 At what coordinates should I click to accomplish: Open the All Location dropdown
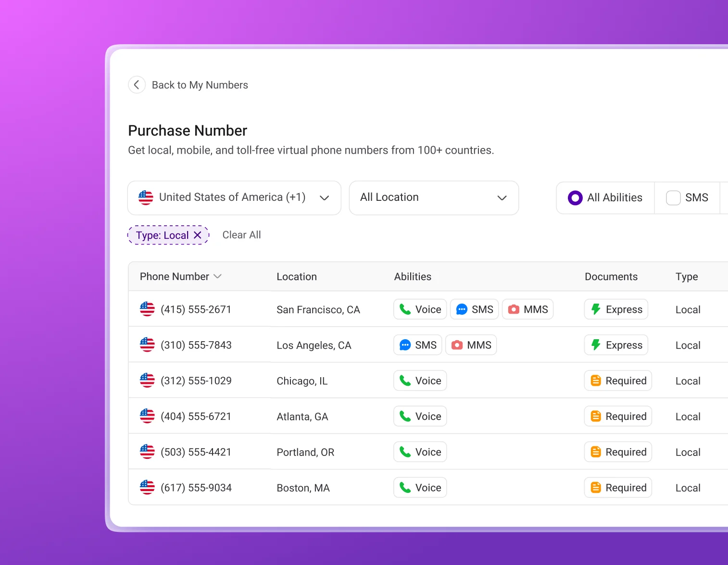[x=434, y=197]
